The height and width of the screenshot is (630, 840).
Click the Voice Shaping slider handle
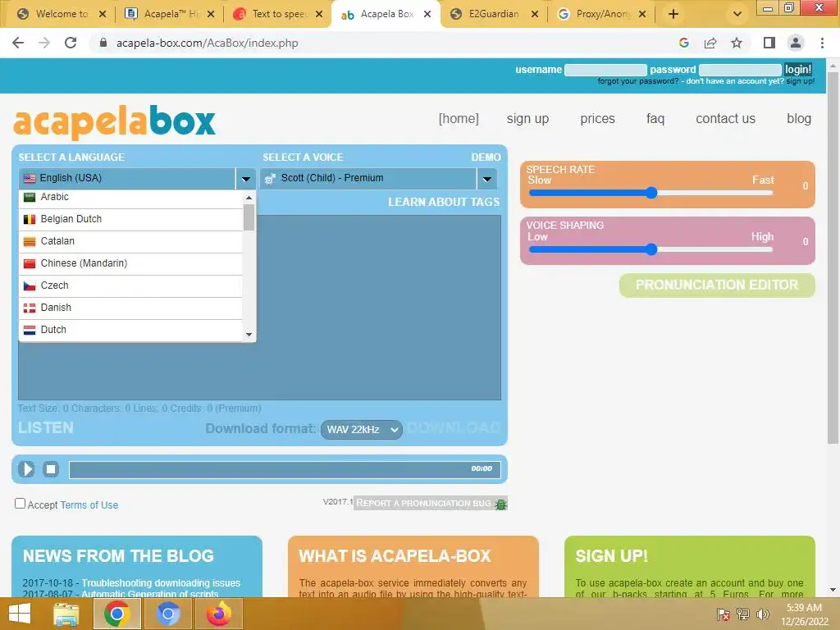click(651, 249)
